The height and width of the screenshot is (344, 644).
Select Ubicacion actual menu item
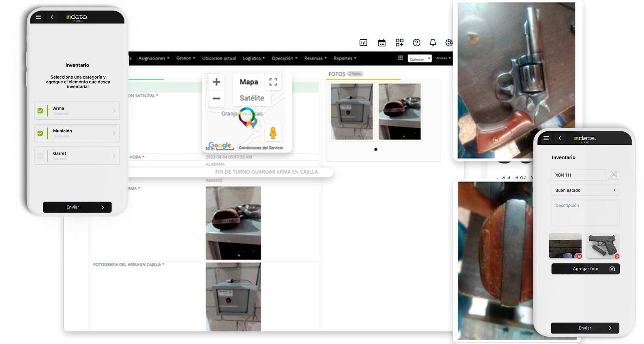[x=219, y=58]
